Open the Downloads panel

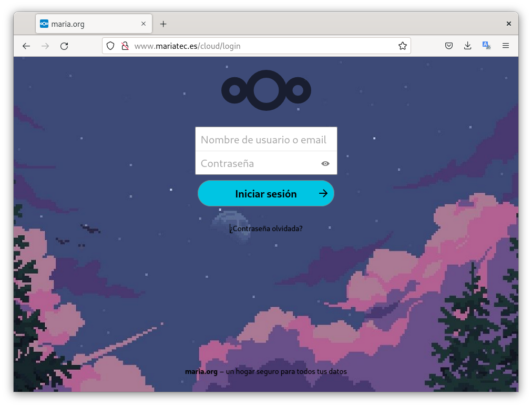point(467,46)
